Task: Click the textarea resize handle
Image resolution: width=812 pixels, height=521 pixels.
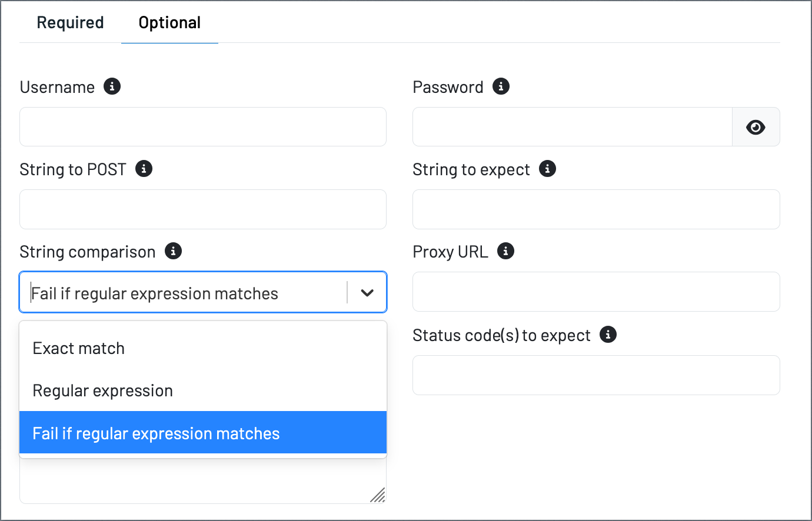Action: click(x=378, y=495)
